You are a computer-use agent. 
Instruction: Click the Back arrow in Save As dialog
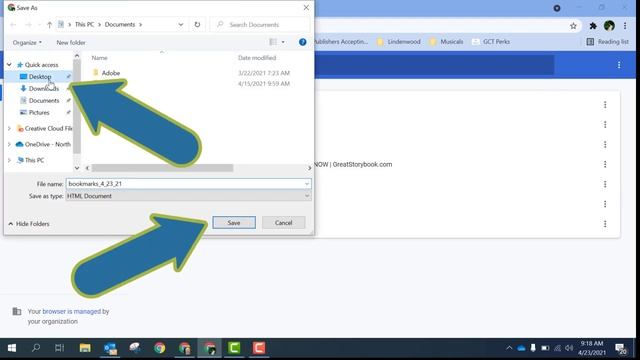[13, 25]
